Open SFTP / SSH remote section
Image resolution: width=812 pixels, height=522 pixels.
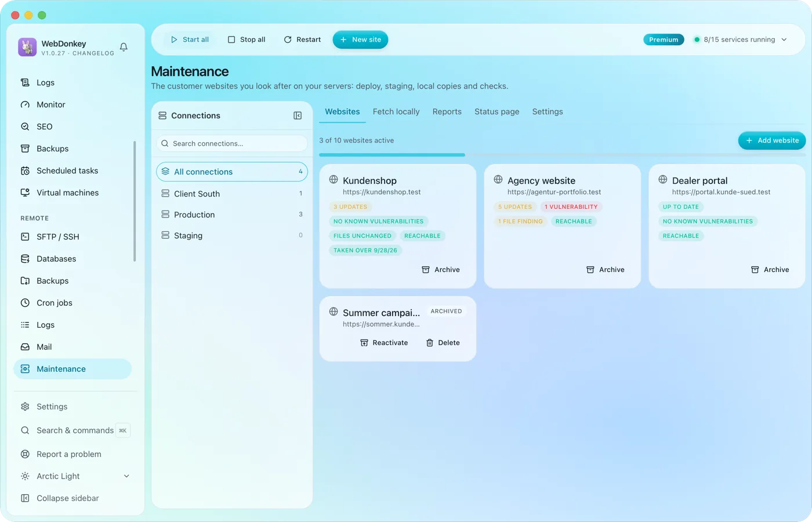click(x=72, y=237)
